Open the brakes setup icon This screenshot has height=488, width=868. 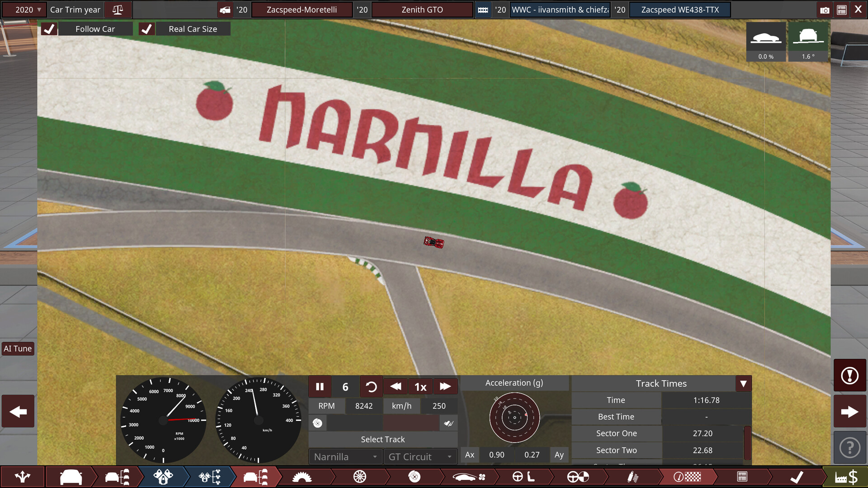pyautogui.click(x=414, y=477)
